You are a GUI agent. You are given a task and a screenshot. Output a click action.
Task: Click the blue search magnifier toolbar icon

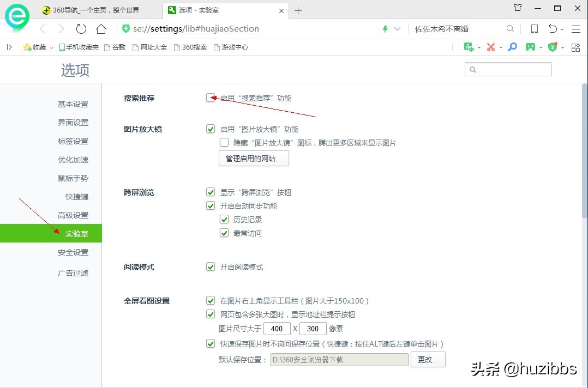click(x=512, y=47)
